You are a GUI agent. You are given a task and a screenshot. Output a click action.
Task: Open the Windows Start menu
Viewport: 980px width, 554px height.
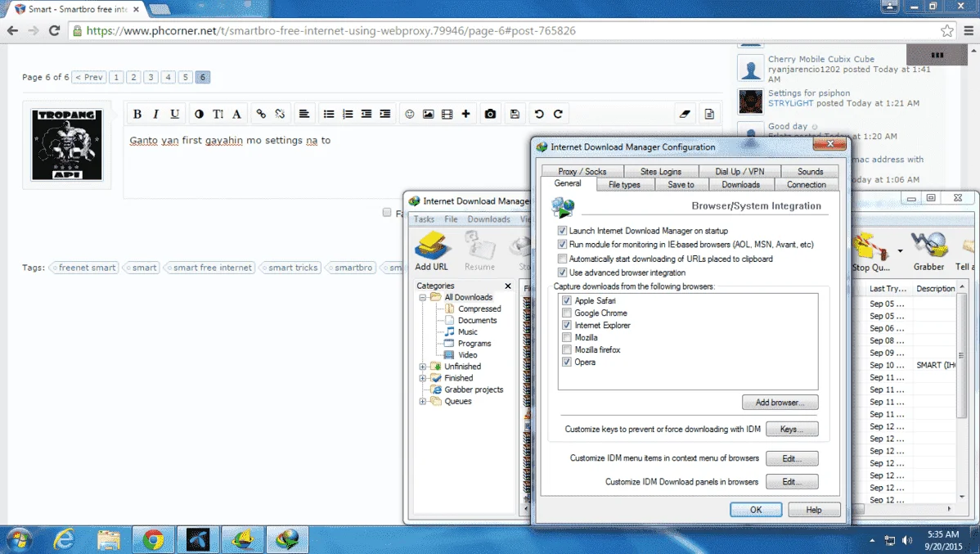pos(18,539)
